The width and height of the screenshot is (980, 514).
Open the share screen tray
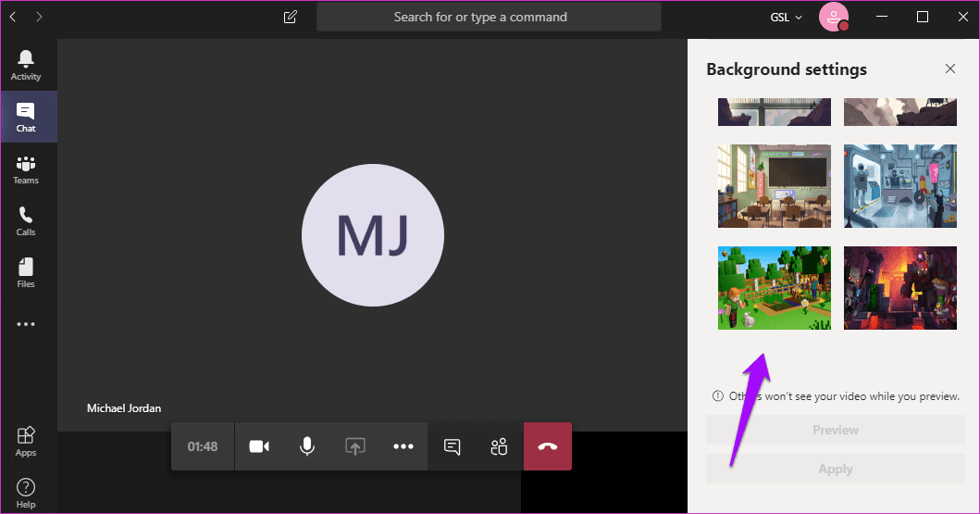[355, 446]
